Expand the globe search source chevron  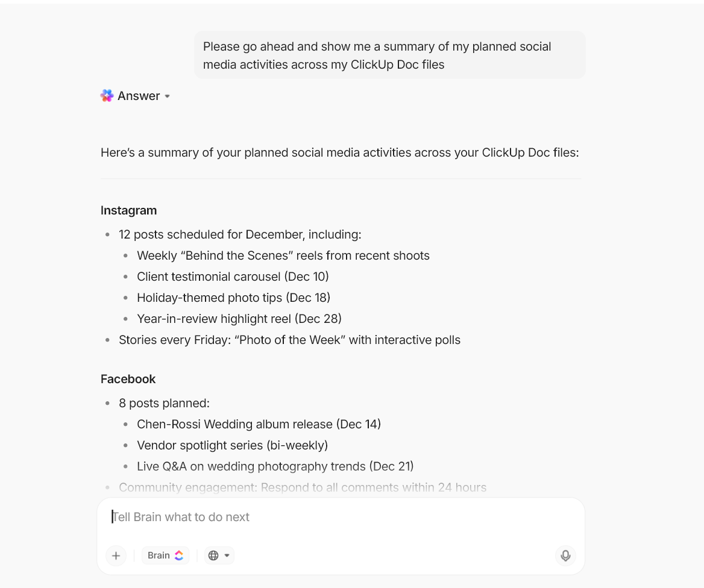click(226, 555)
